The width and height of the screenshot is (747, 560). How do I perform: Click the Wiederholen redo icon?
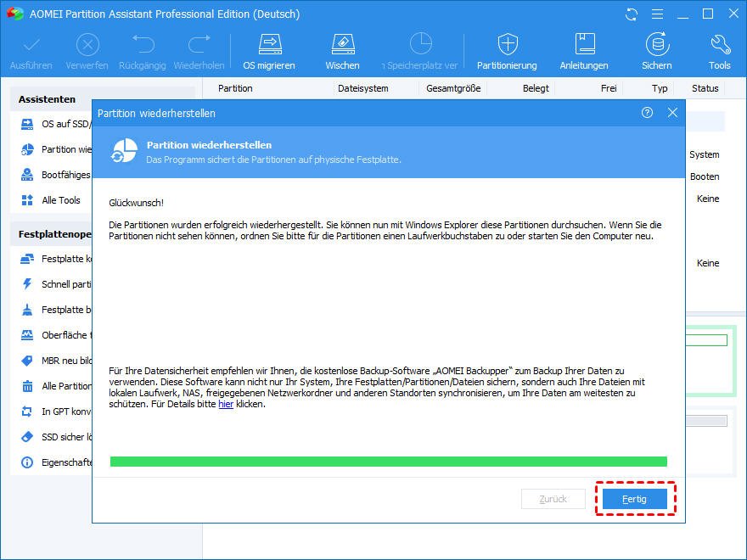point(199,44)
